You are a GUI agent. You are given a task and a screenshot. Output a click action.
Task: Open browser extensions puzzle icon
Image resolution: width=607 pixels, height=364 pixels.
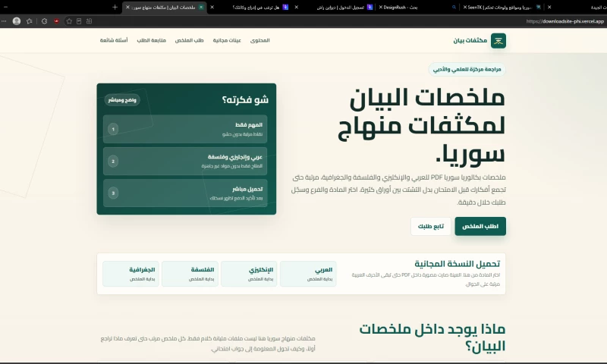pos(44,21)
